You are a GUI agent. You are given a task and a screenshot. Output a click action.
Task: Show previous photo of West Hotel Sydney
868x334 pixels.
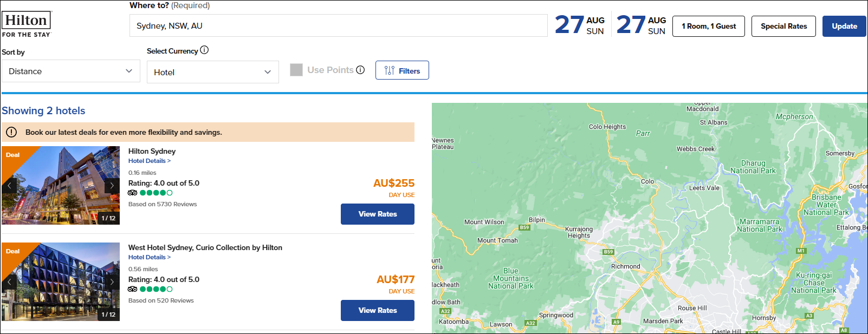click(9, 282)
